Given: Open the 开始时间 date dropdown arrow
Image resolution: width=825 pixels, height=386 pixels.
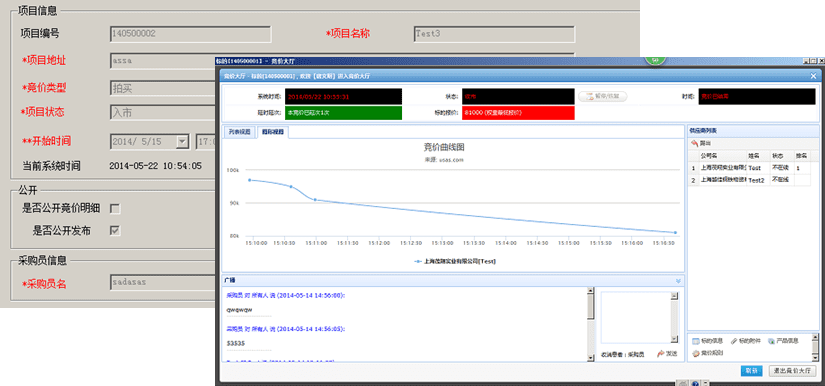Looking at the screenshot, I should pyautogui.click(x=182, y=141).
